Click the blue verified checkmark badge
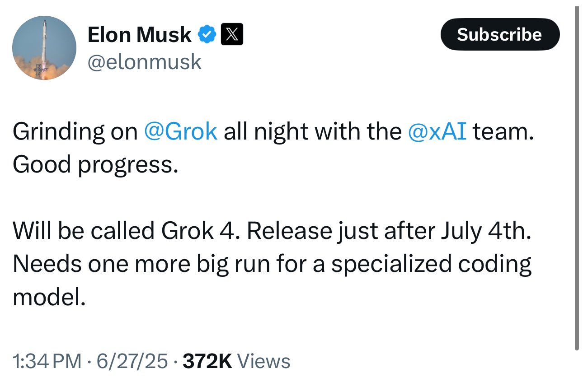The image size is (583, 392). coord(207,35)
